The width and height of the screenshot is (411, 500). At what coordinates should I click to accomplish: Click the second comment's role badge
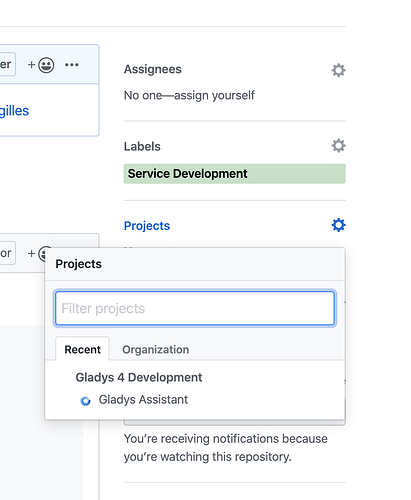point(7,253)
